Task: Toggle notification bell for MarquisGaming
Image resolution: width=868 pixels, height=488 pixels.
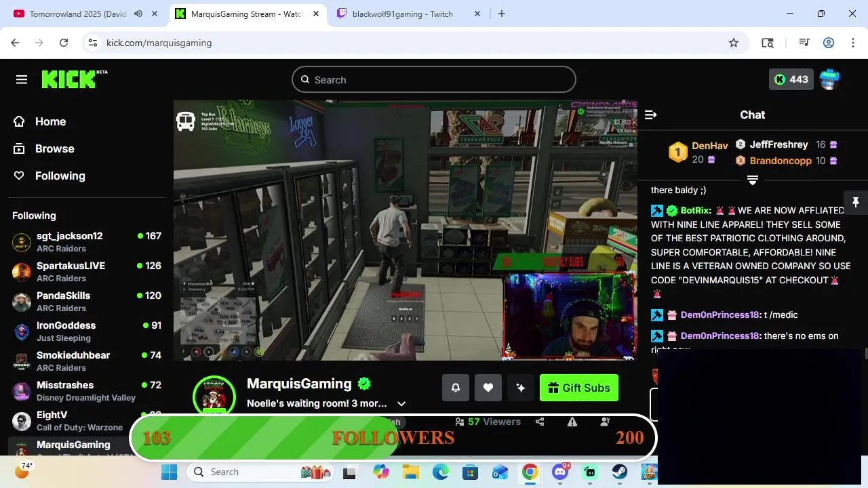Action: click(456, 388)
